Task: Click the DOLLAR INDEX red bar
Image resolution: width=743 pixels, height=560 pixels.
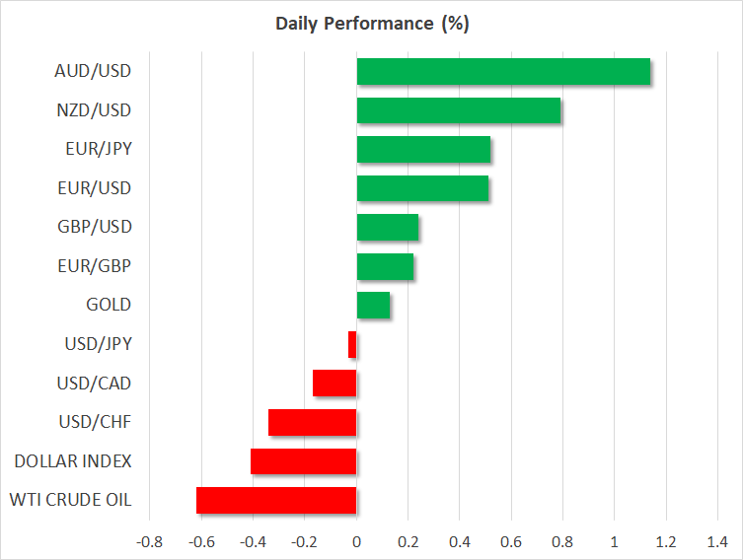Action: [x=303, y=461]
